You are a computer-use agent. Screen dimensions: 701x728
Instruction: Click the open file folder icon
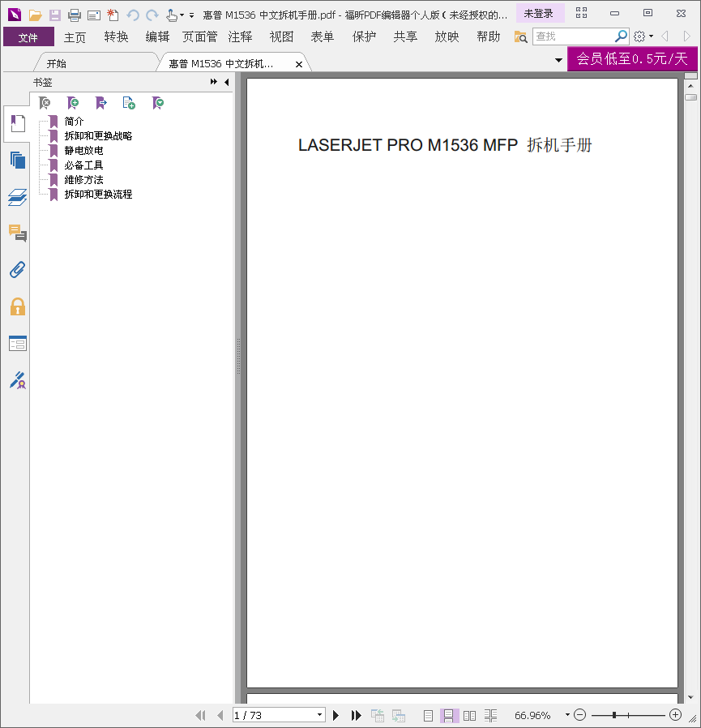pos(36,15)
